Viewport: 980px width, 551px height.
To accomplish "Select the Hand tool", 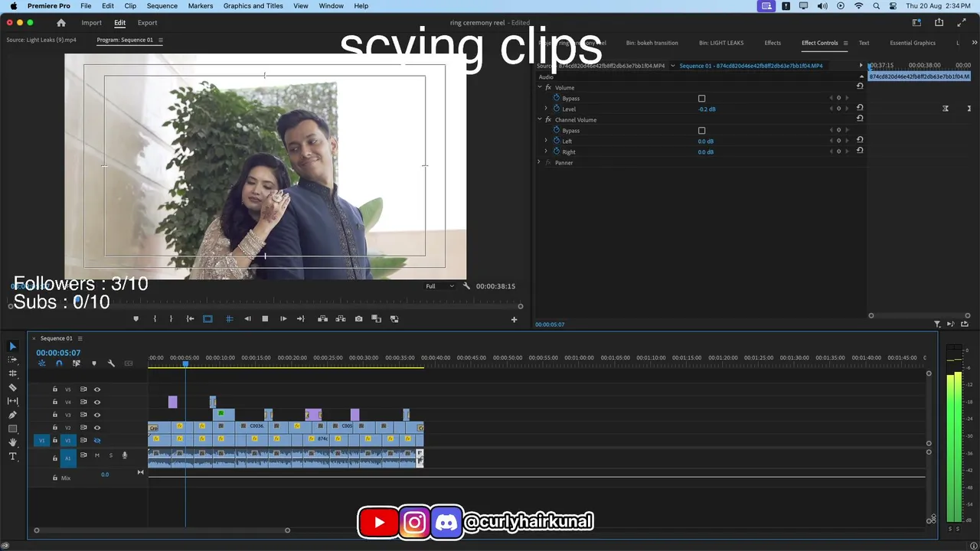I will [x=12, y=442].
